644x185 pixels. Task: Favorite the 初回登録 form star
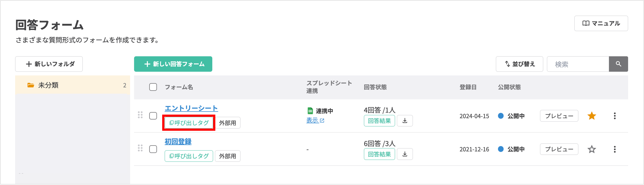[591, 149]
